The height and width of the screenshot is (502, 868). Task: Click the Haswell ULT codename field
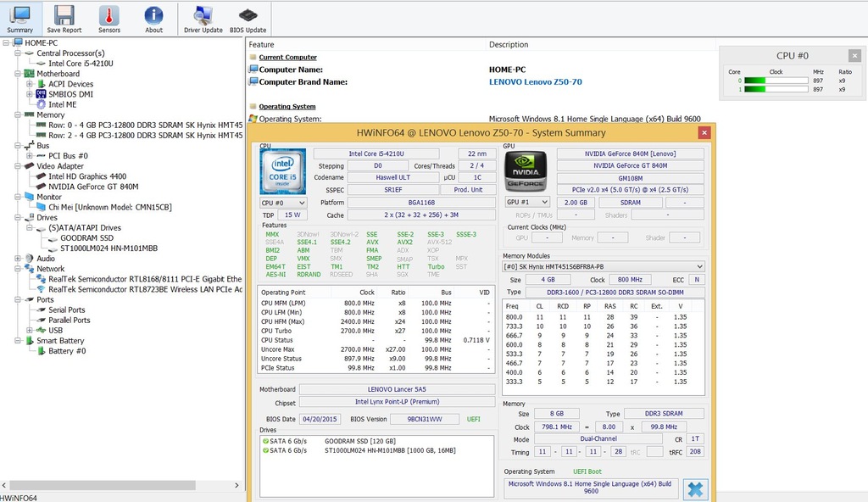[393, 177]
